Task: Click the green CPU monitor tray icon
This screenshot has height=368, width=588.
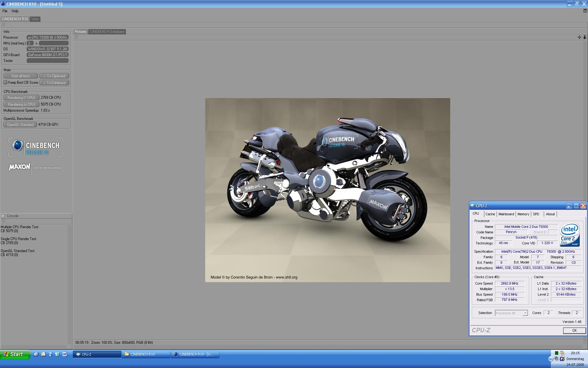Action: [x=556, y=353]
